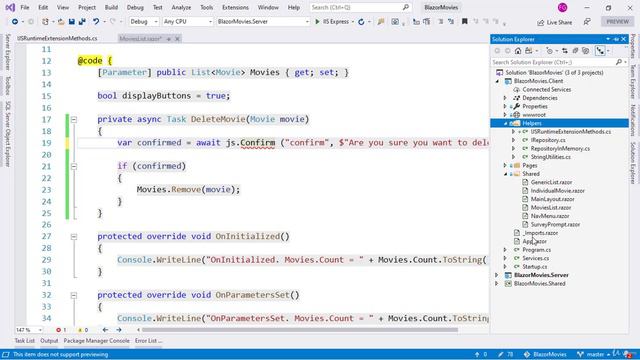The image size is (640, 360).
Task: Click the Visual Studio logo icon
Action: point(10,7)
